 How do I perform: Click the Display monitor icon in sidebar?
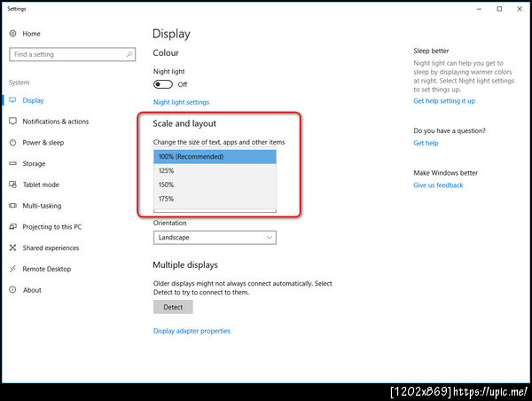click(12, 100)
